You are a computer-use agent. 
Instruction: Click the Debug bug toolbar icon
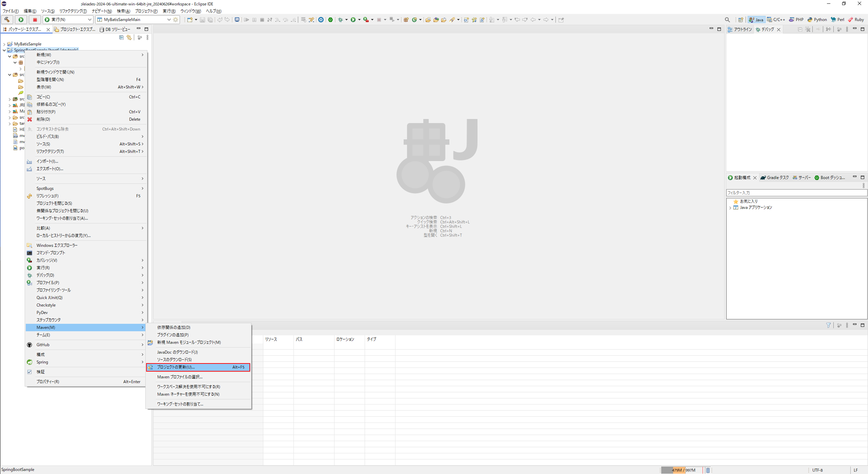[341, 20]
